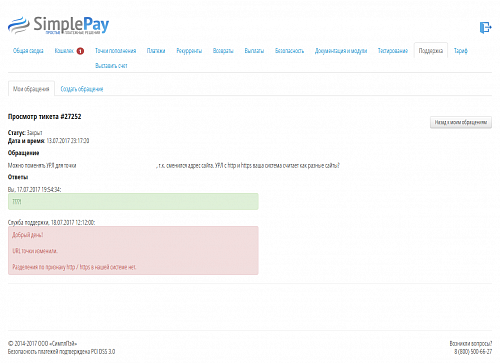Open the Выплаты menu item
This screenshot has height=363, width=500.
click(254, 51)
